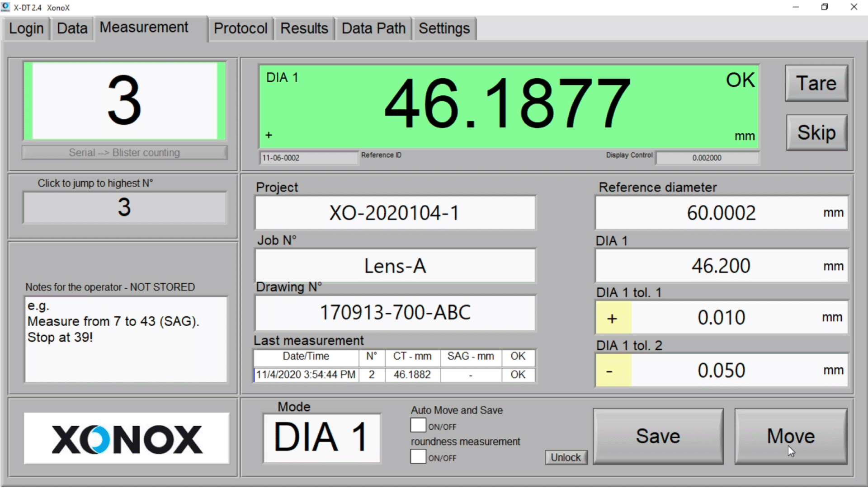Open the Protocol tab

pos(241,28)
